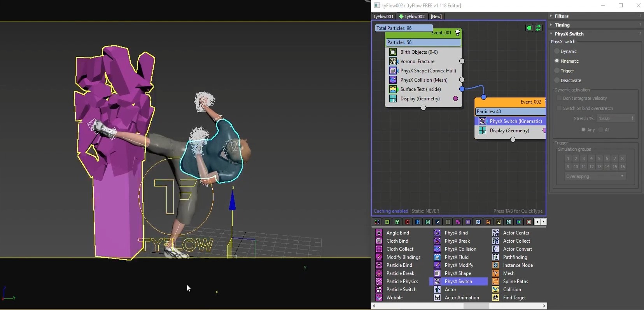The image size is (644, 310).
Task: Pick the Actor Animation operator icon
Action: [x=437, y=298]
